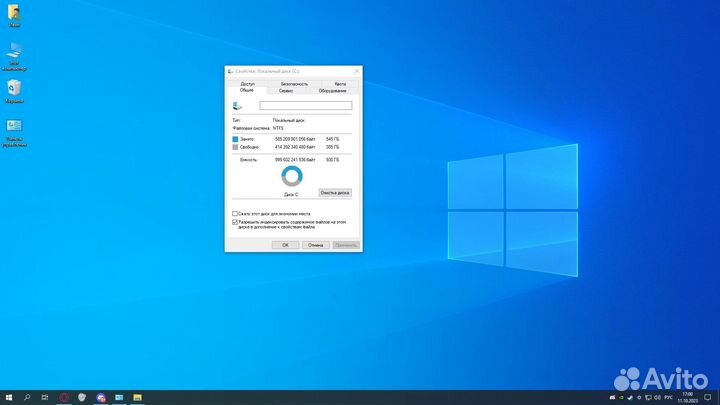Click the disk label input field

(x=306, y=106)
